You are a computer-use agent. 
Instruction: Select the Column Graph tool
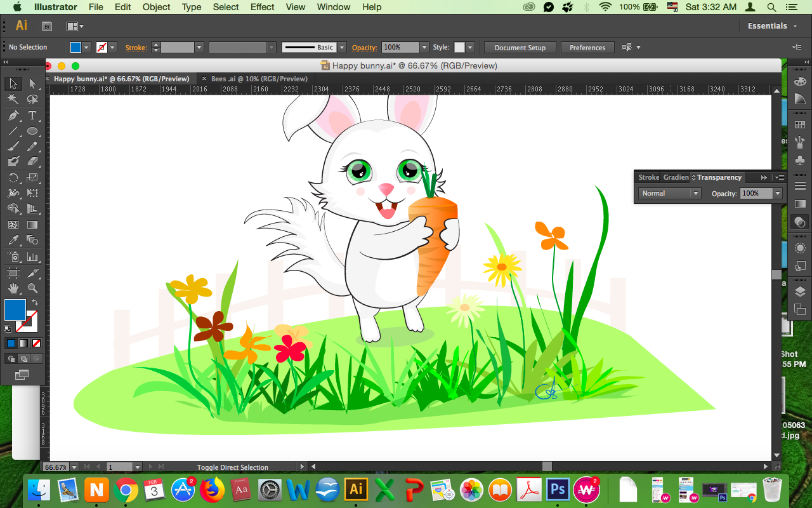pyautogui.click(x=32, y=257)
